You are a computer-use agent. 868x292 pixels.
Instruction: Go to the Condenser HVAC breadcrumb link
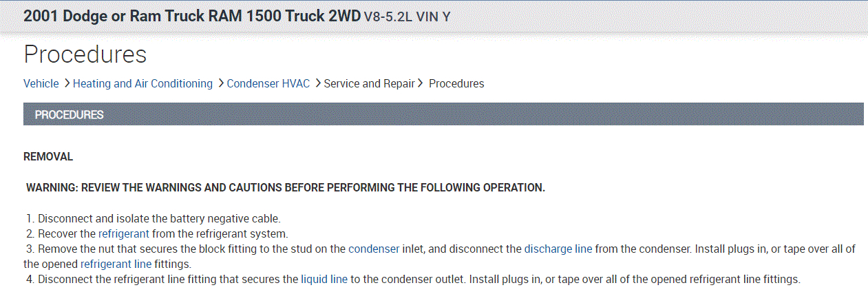pos(268,83)
